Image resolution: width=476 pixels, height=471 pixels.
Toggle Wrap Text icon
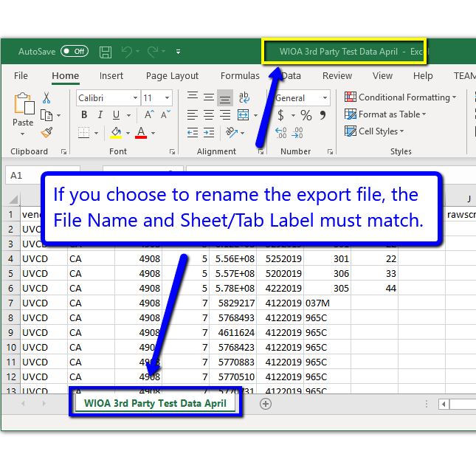(244, 97)
